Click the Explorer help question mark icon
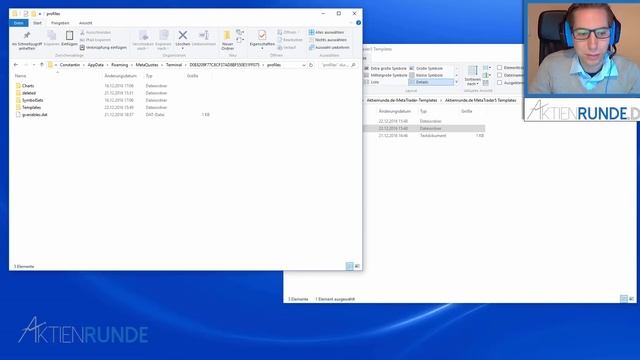This screenshot has width=640, height=360. click(358, 23)
